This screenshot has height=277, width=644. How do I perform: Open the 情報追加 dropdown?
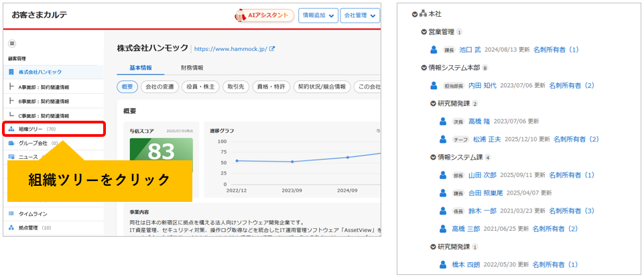318,15
